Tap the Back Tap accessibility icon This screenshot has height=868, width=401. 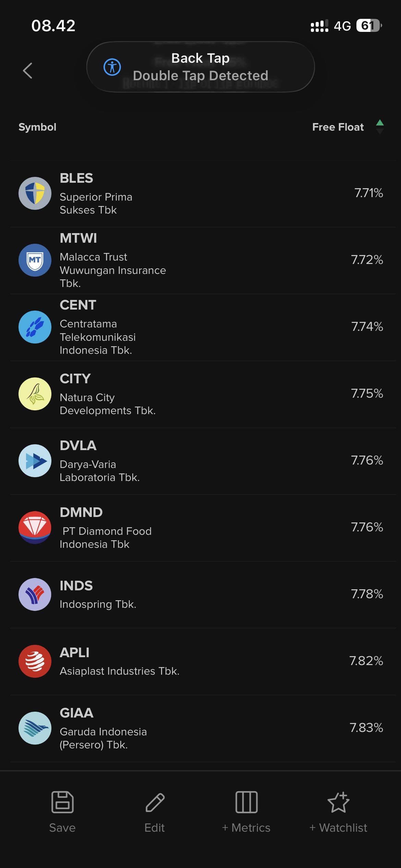pos(112,67)
